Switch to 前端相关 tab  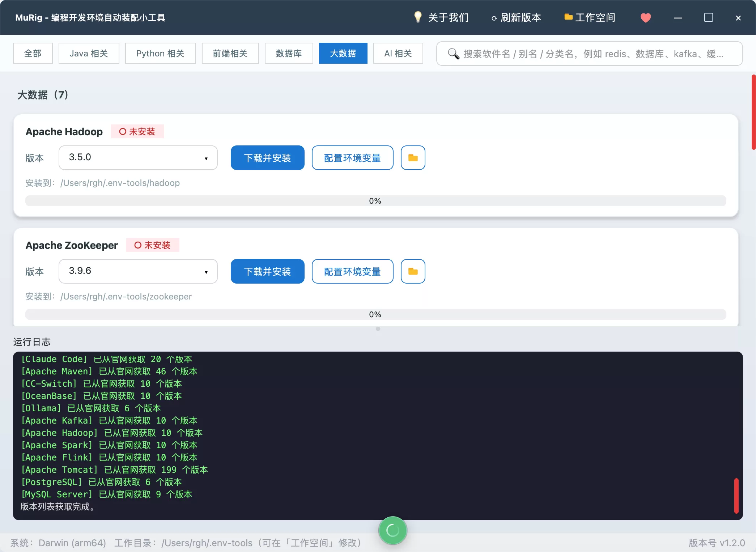tap(230, 53)
